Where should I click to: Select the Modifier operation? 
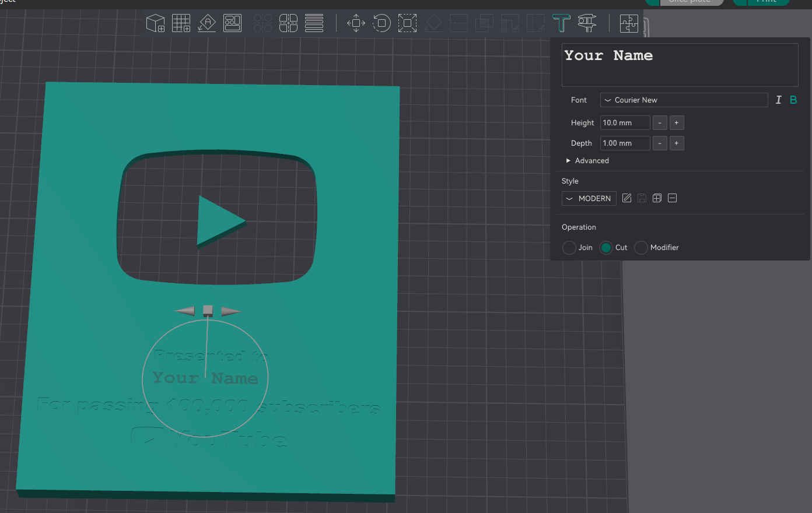click(x=641, y=248)
